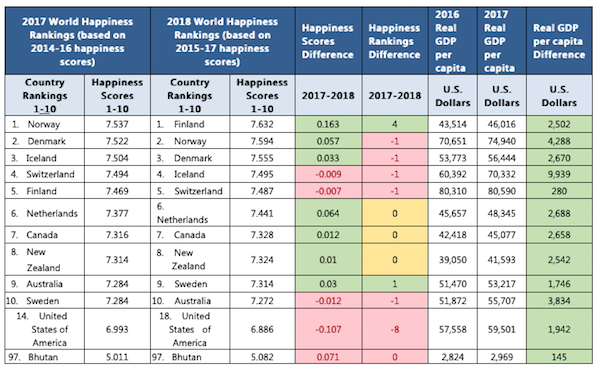Screen dimensions: 600x372
Task: Click the 9,939 GDP difference cell
Action: click(559, 174)
